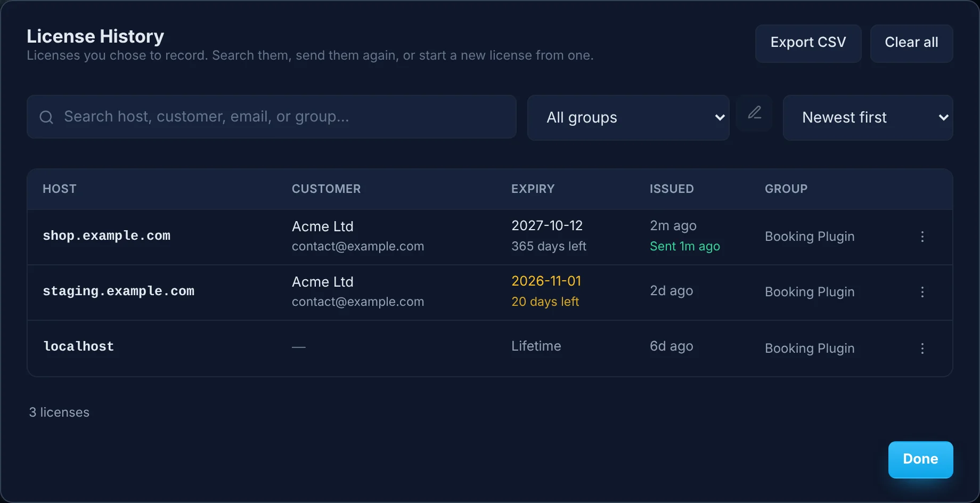Open actions menu for staging.example.com row
This screenshot has height=503, width=980.
coord(922,292)
